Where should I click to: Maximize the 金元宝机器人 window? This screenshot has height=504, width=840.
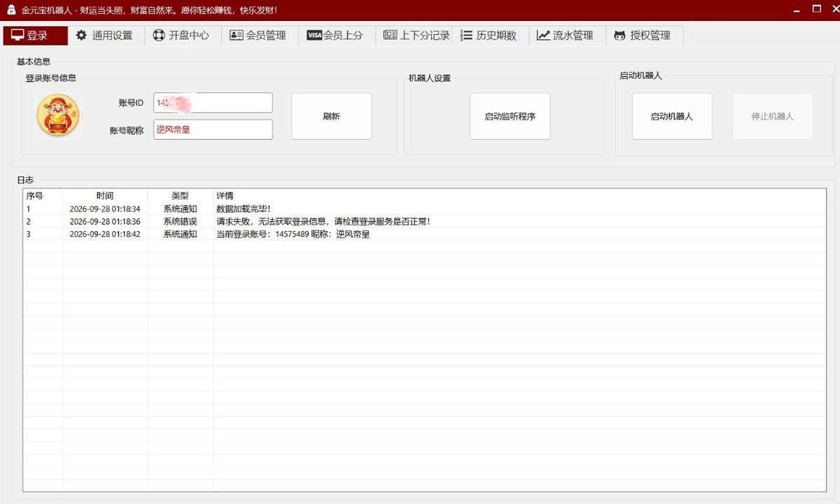pos(816,9)
